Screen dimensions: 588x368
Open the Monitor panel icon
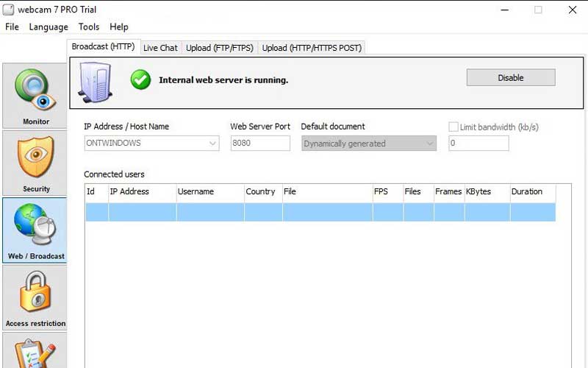[35, 96]
